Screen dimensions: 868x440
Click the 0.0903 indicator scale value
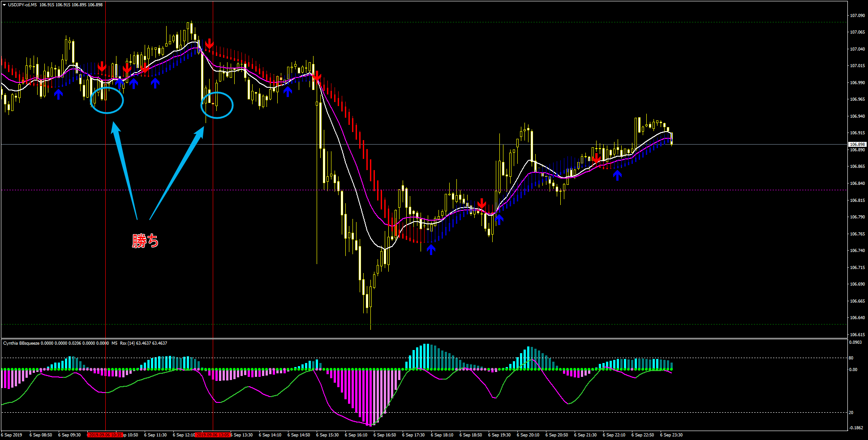tap(855, 342)
